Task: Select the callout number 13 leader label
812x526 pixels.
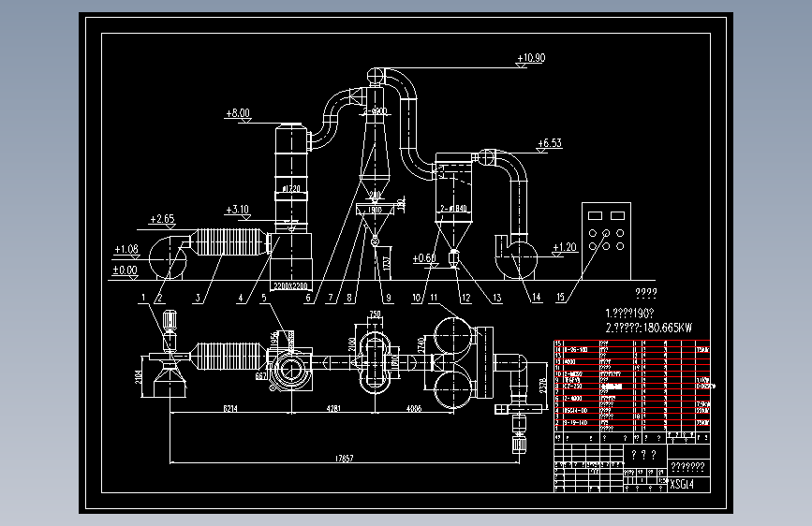Action: pyautogui.click(x=497, y=298)
